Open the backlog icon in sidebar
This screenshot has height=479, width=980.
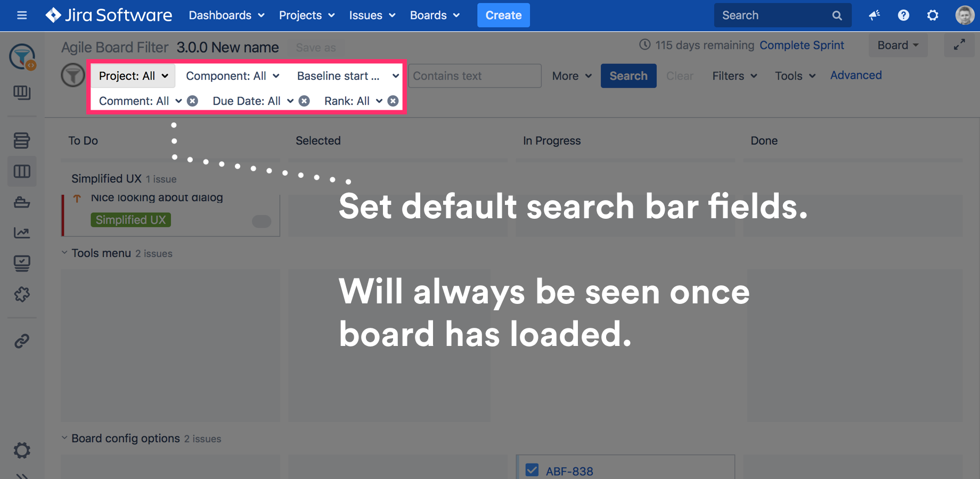(x=22, y=141)
